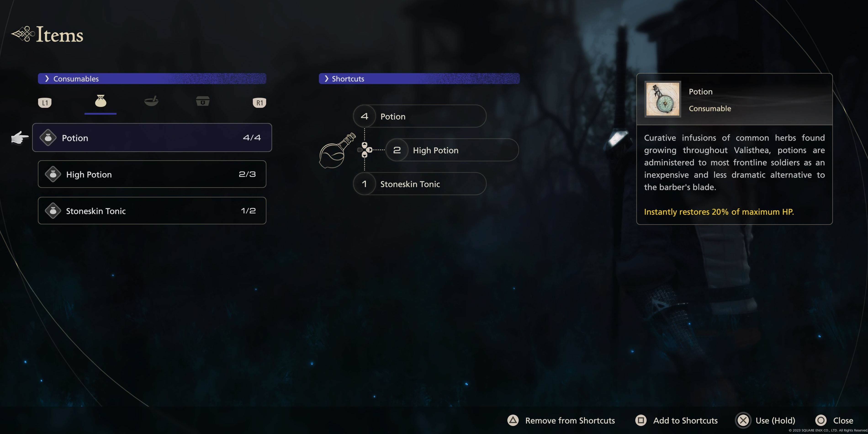Select the High Potion item icon
This screenshot has height=434, width=868.
52,174
